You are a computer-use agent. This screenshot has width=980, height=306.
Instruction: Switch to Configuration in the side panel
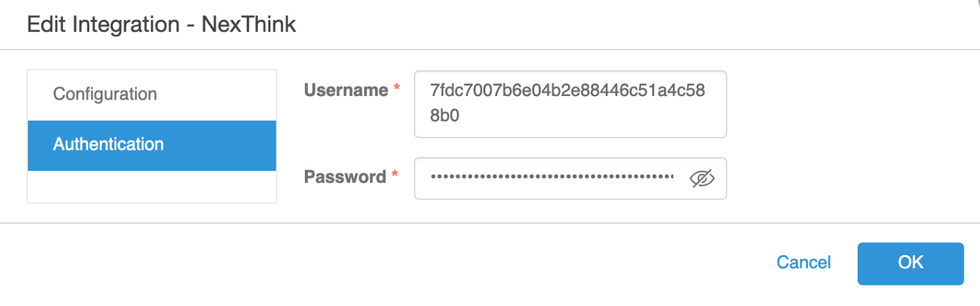[x=105, y=94]
